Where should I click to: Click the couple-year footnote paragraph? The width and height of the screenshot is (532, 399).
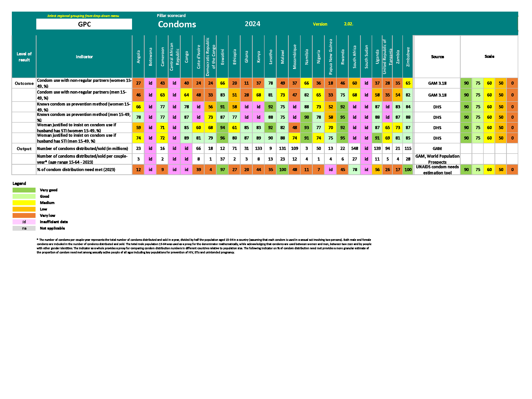(204, 246)
